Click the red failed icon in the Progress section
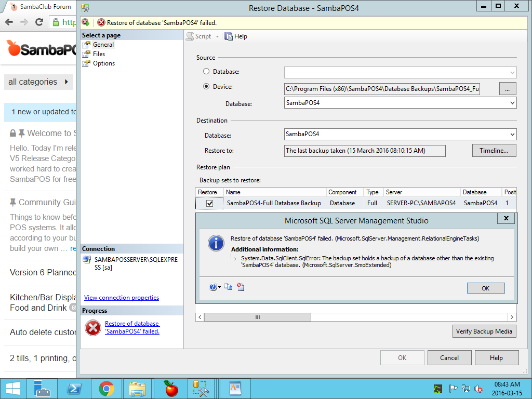 [93, 328]
